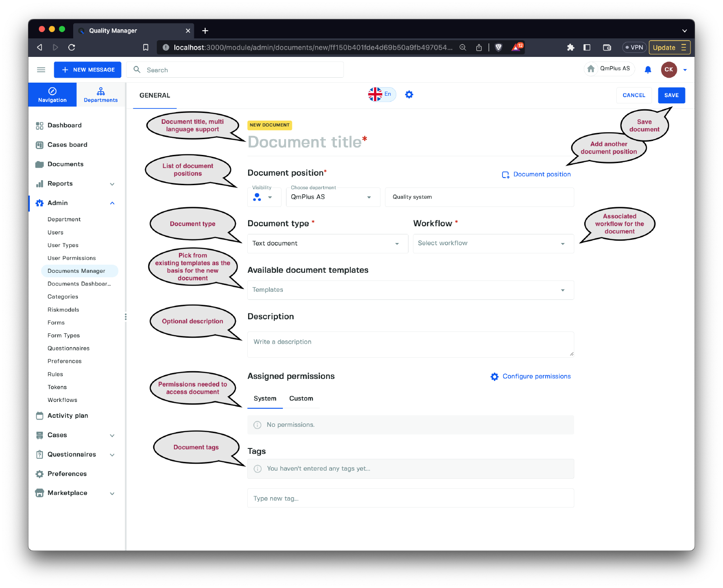
Task: Collapse the Admin menu section
Action: click(112, 203)
